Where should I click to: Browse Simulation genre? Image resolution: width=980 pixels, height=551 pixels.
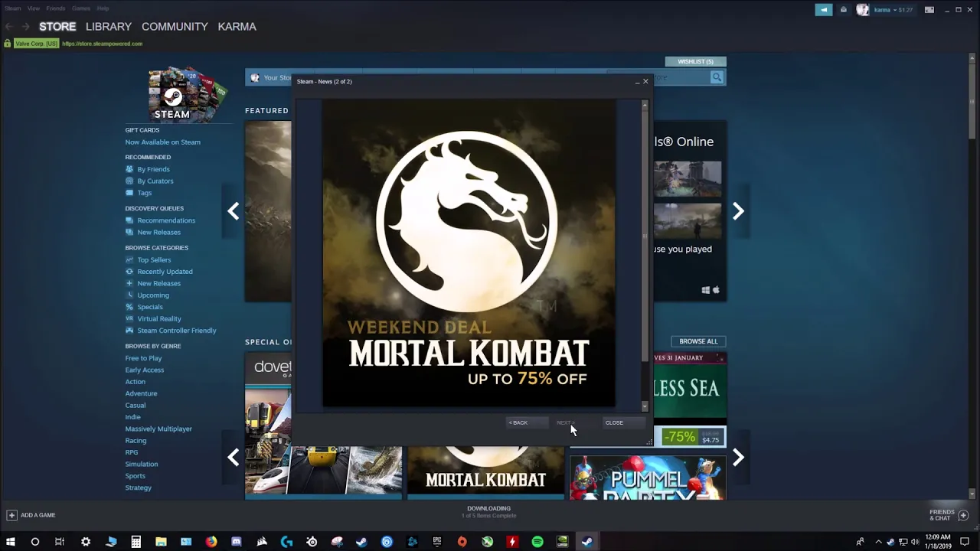coord(142,465)
